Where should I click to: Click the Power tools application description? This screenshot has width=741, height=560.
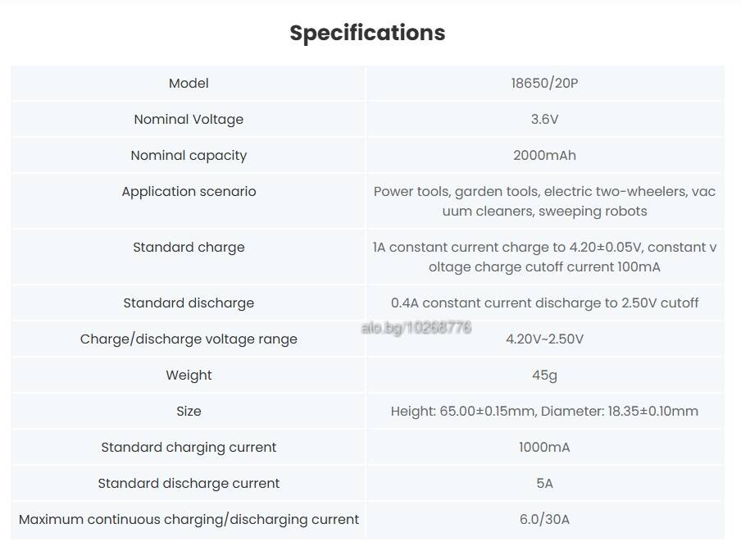pos(544,202)
